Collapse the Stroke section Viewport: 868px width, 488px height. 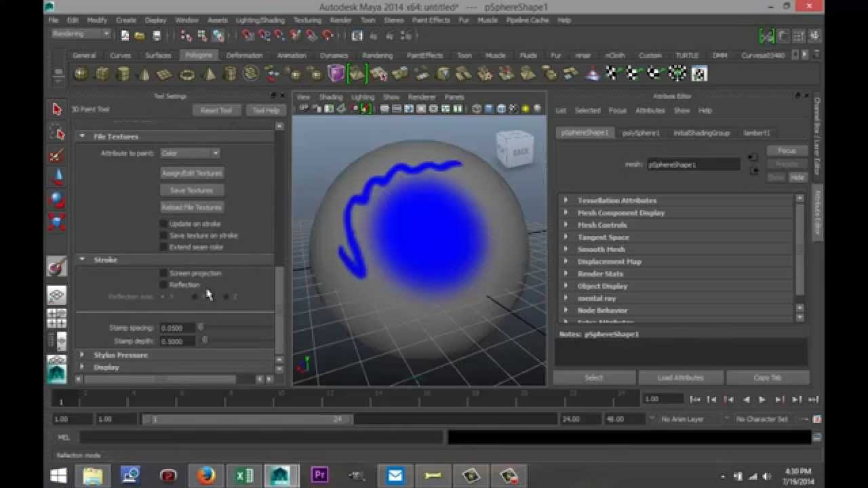82,260
